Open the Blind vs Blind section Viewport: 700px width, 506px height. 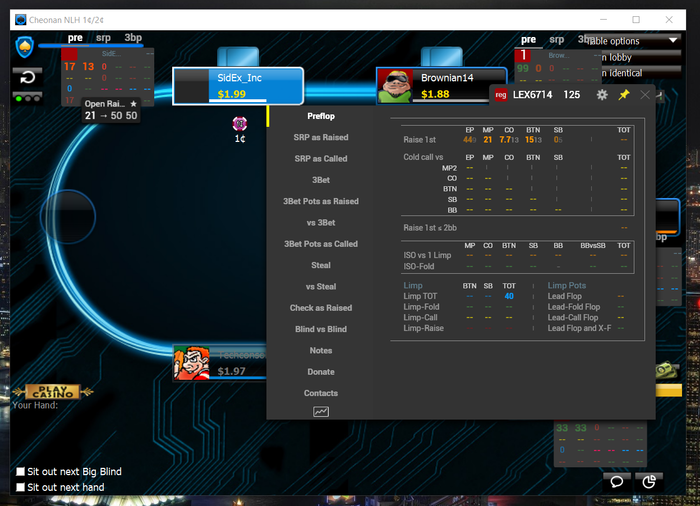(321, 329)
